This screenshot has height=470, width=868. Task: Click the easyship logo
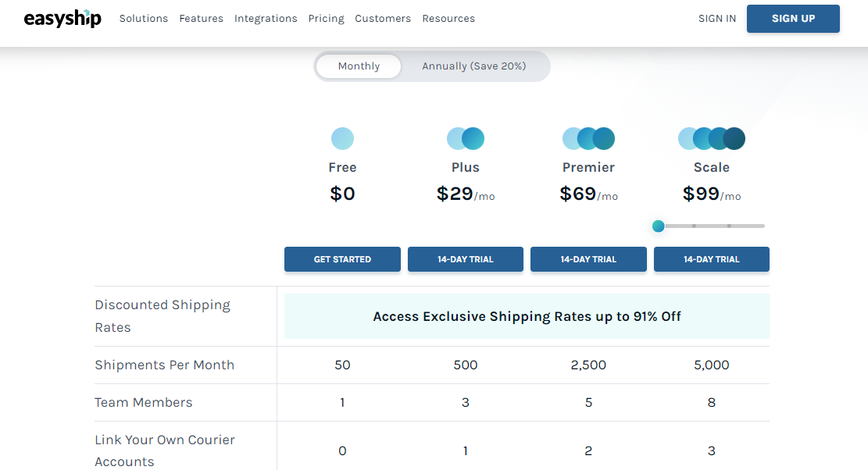pyautogui.click(x=63, y=18)
